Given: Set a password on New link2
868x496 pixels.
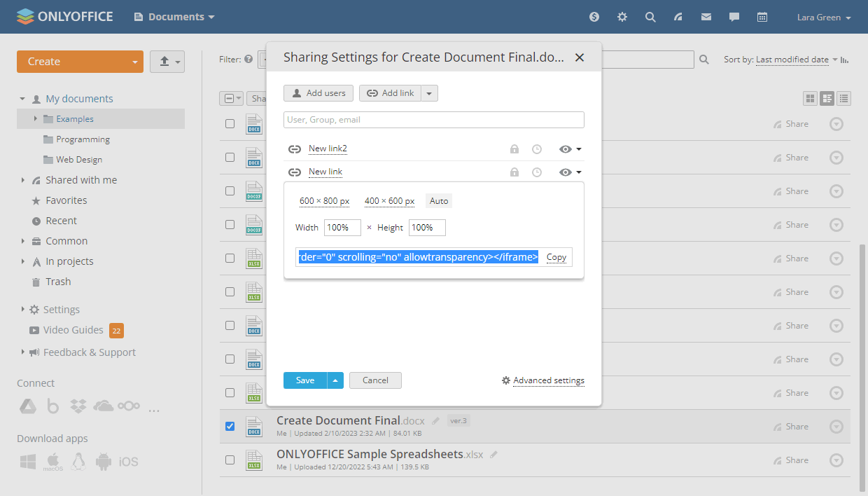Looking at the screenshot, I should click(514, 149).
